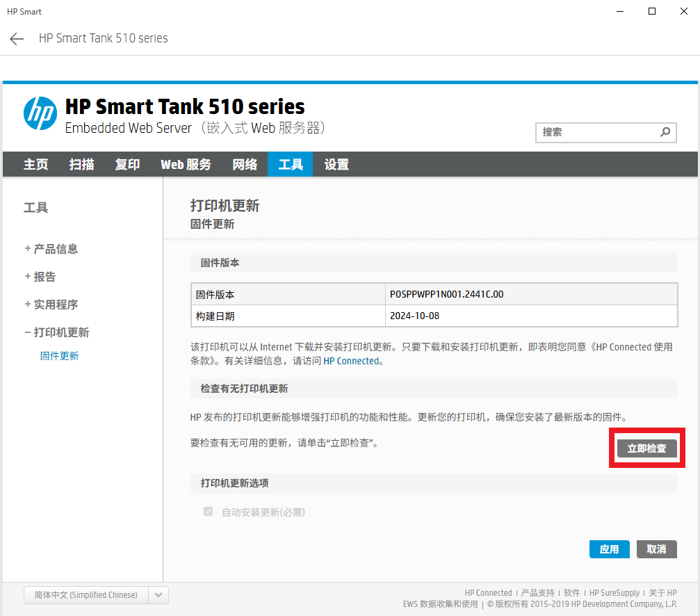Switch to the 主页 tab
700x616 pixels.
click(36, 165)
